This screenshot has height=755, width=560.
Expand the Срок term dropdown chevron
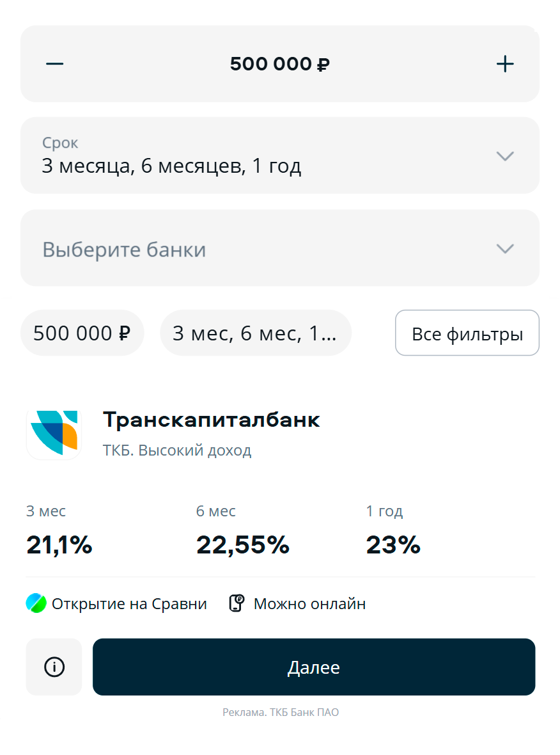pyautogui.click(x=504, y=156)
